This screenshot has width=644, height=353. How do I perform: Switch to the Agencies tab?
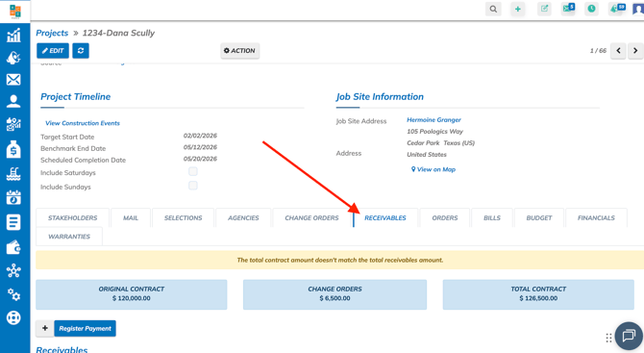coord(243,217)
